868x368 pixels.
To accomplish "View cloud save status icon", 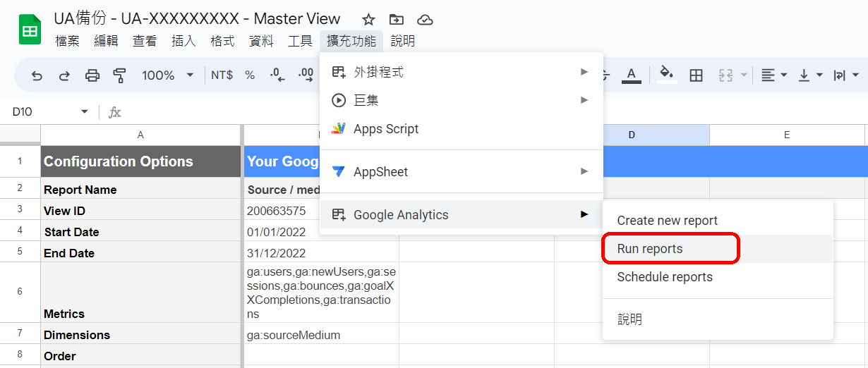I will [425, 20].
